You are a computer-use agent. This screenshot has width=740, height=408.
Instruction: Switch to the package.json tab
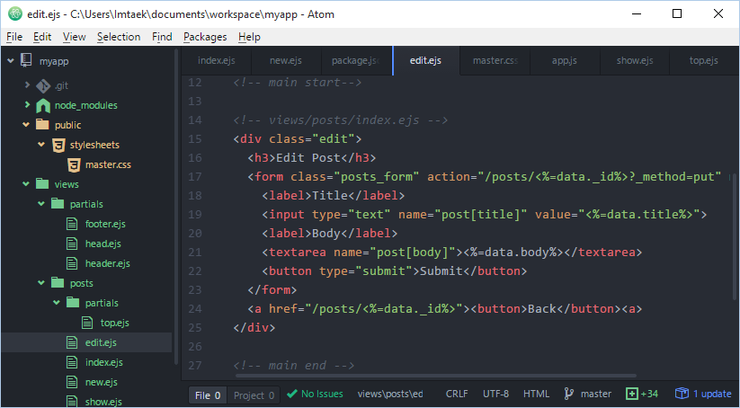pos(356,61)
